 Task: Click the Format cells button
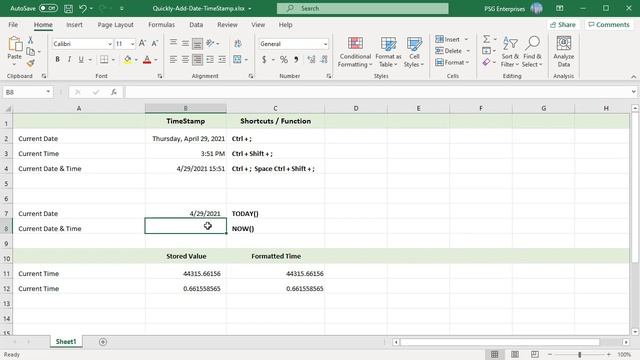(452, 62)
